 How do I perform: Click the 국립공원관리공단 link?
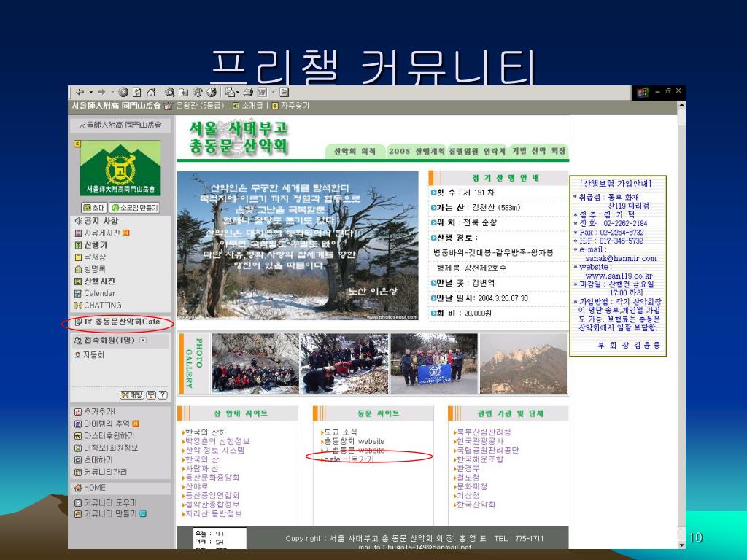click(488, 450)
